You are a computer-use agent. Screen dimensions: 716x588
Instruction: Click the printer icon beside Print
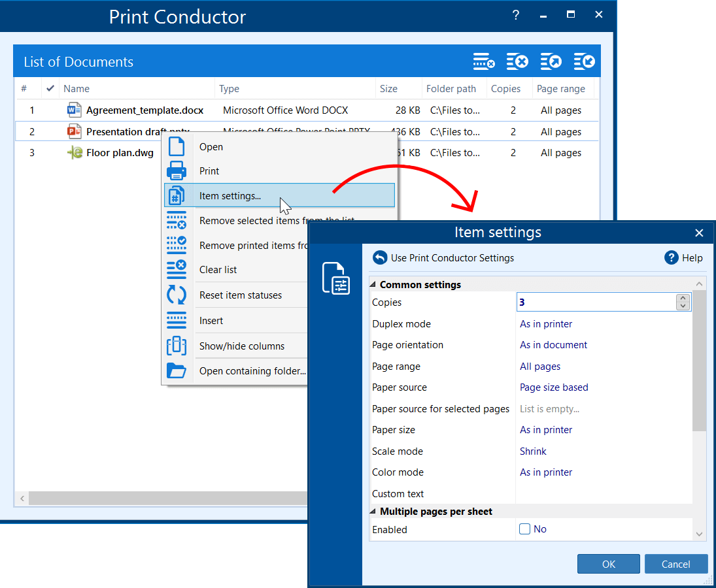177,171
